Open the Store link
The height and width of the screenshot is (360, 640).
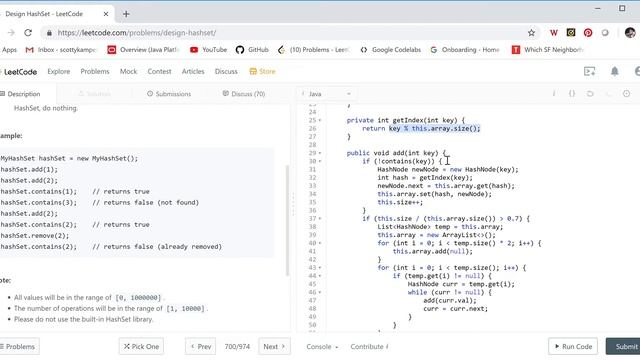click(262, 71)
